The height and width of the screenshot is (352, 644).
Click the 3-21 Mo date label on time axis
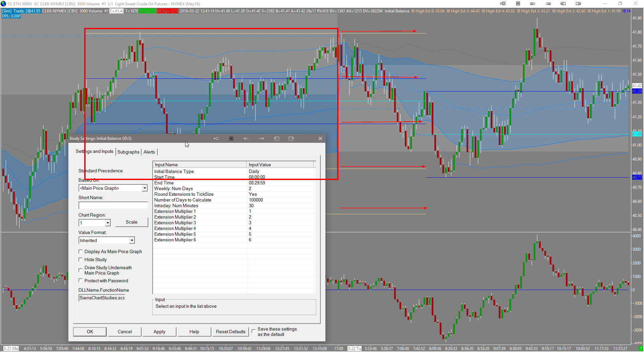(x=11, y=349)
